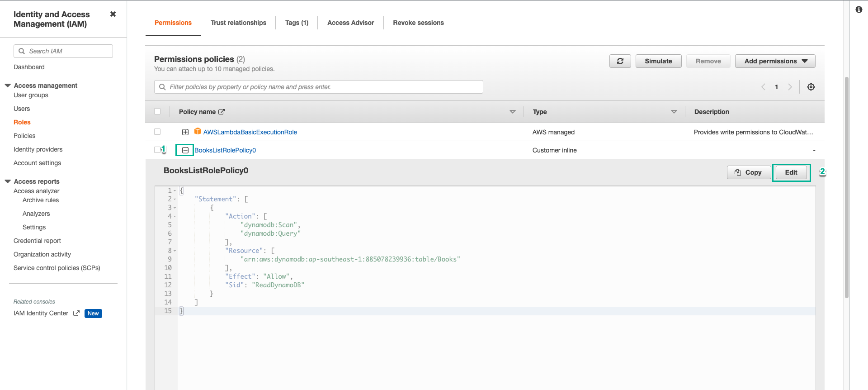Click the info icon at top right
This screenshot has height=390, width=868.
(x=859, y=10)
